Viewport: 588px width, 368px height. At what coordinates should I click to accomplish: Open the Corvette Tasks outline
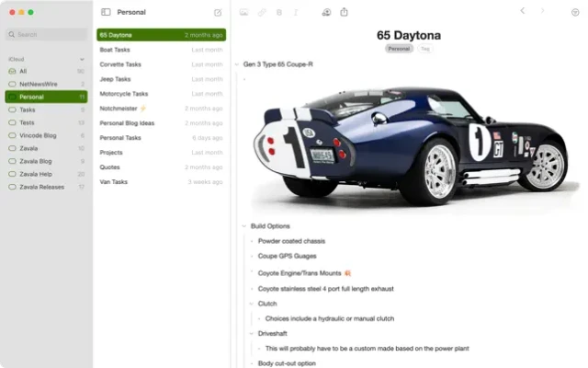click(162, 64)
